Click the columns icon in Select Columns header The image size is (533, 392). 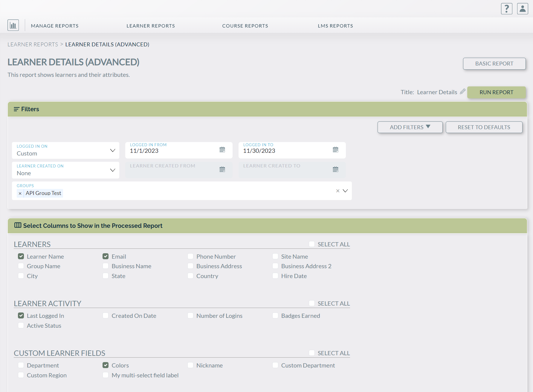(18, 225)
